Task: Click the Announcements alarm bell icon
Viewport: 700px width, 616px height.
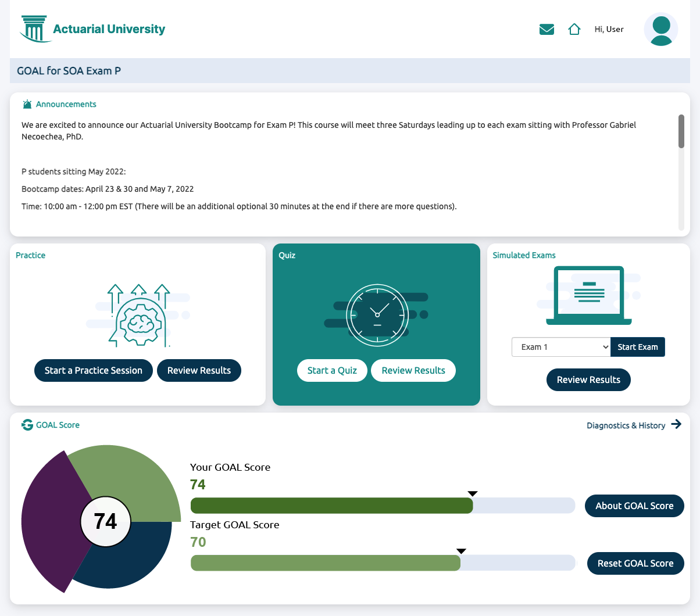Action: point(27,105)
